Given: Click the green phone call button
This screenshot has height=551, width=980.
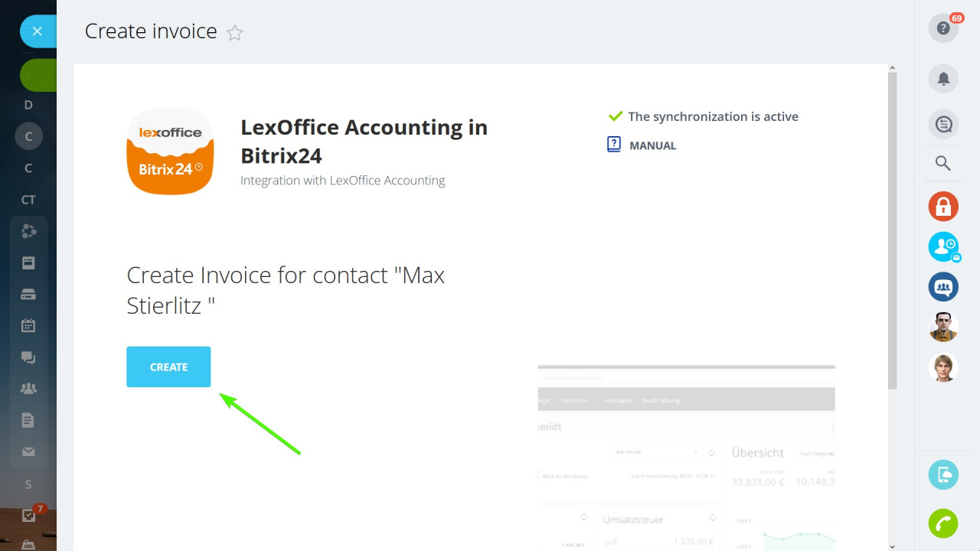Looking at the screenshot, I should [x=943, y=523].
